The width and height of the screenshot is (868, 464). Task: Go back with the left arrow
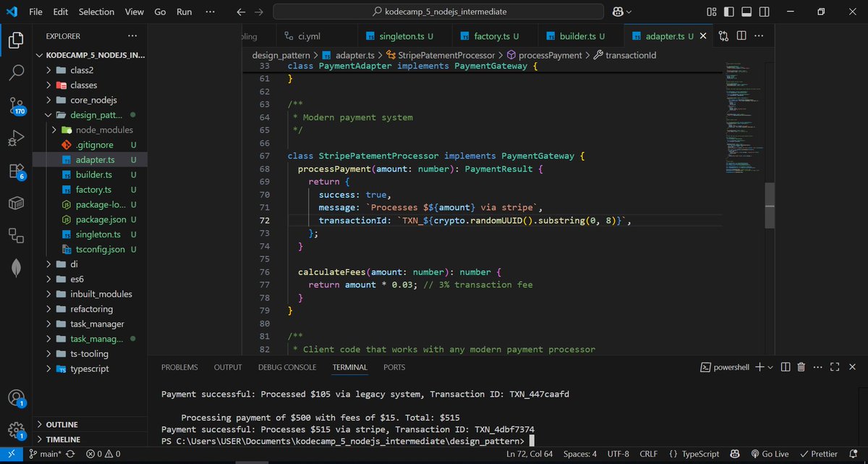pos(241,12)
